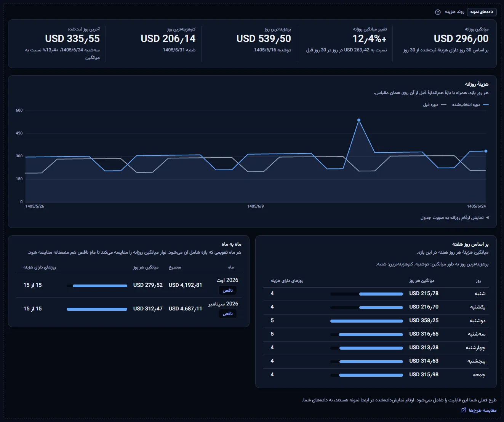Click the +12٫4% change value
The width and height of the screenshot is (504, 422).
(x=370, y=38)
